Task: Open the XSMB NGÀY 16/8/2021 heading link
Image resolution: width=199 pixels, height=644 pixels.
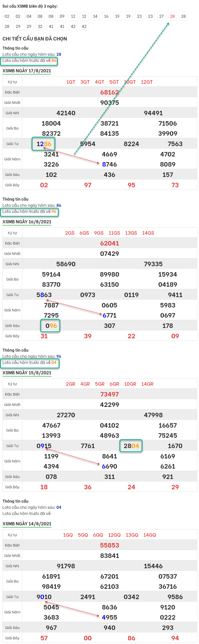Action: pos(27,222)
